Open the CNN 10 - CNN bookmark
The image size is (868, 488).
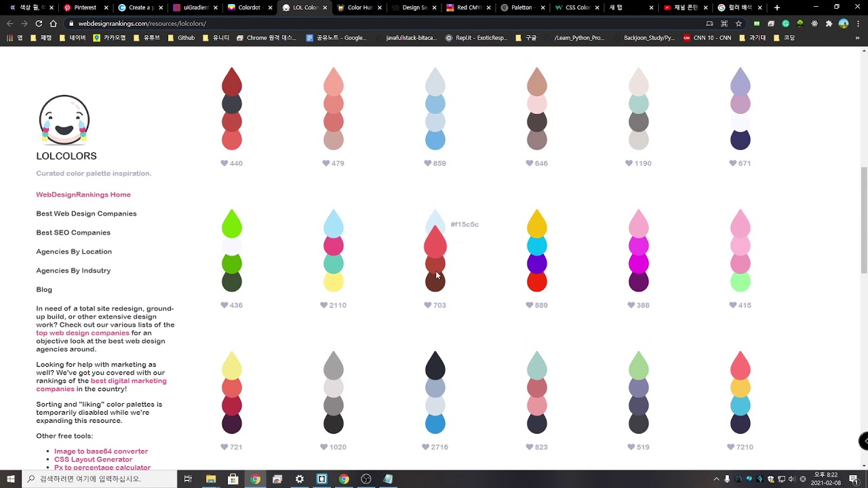pyautogui.click(x=707, y=38)
